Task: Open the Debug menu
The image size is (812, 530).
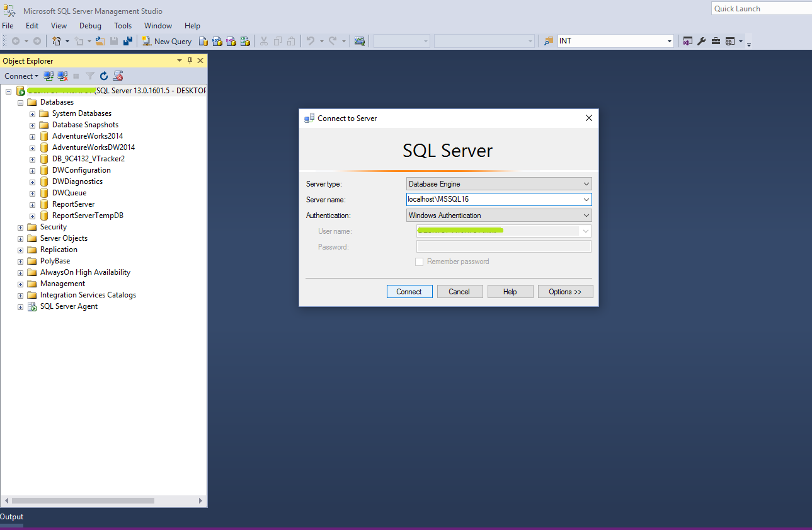Action: (x=90, y=26)
